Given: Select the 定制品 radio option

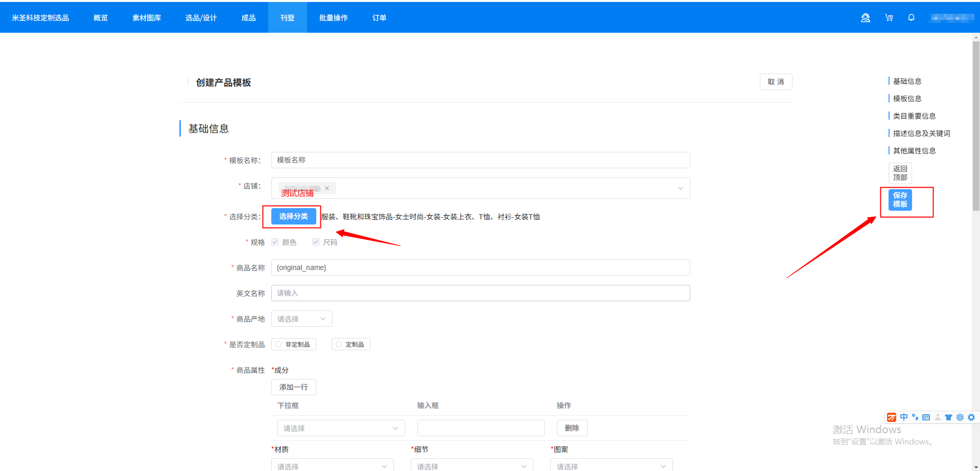Looking at the screenshot, I should [339, 344].
